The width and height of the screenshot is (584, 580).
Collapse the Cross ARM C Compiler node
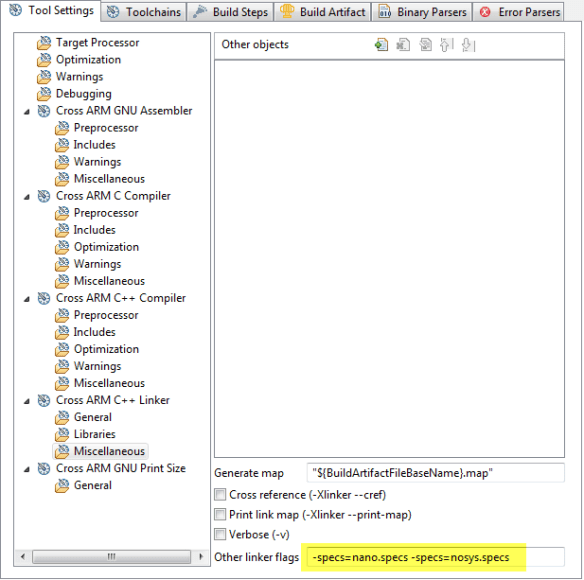click(x=27, y=197)
